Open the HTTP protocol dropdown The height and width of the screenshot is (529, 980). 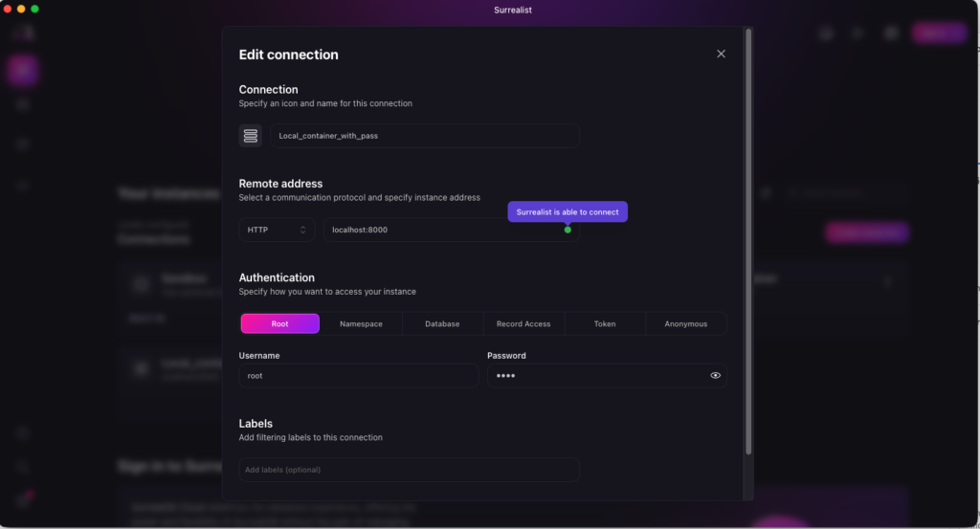click(x=277, y=230)
